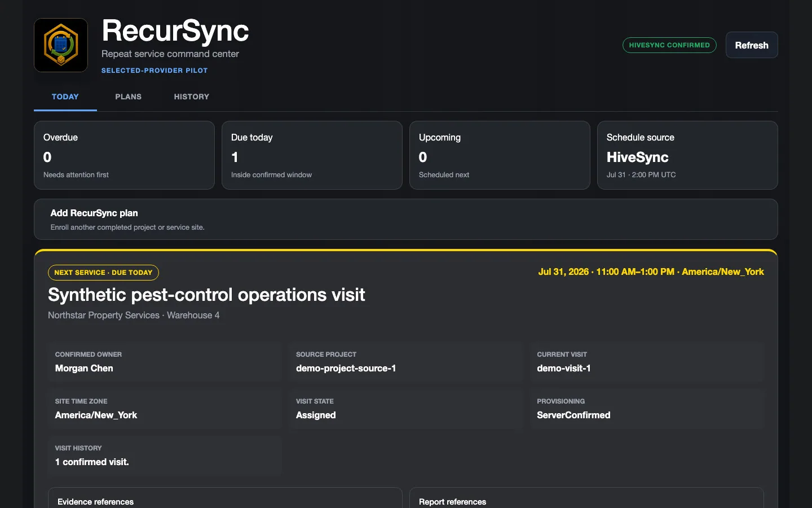Click the Needs attention first caption
812x508 pixels.
[x=76, y=175]
